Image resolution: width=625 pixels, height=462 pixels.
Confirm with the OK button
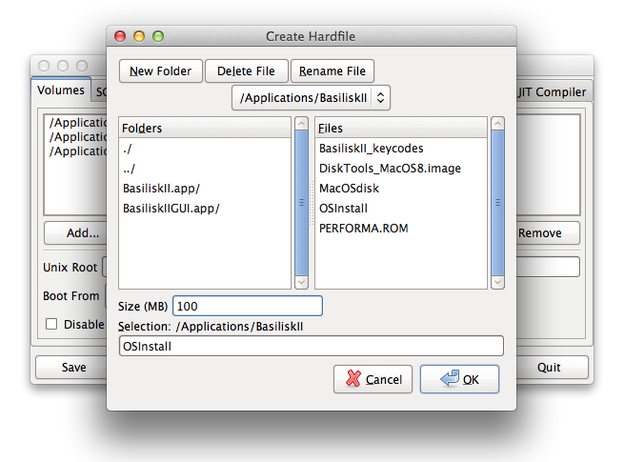pos(459,379)
